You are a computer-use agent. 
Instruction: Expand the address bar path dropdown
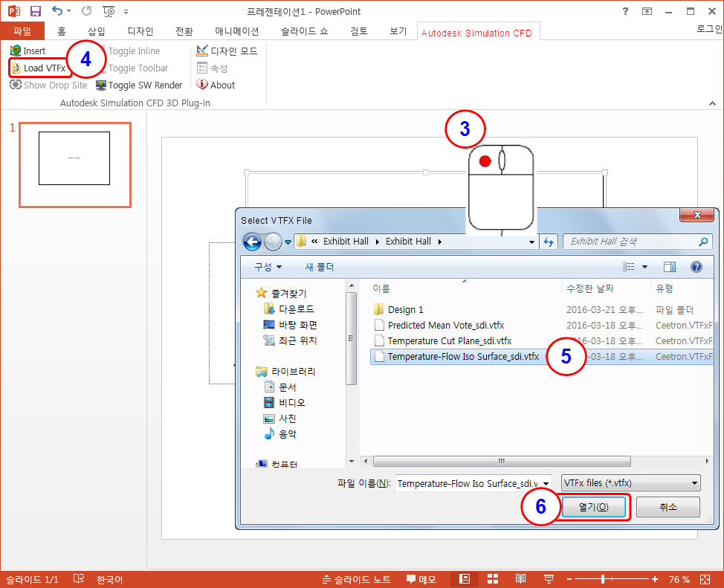[531, 242]
